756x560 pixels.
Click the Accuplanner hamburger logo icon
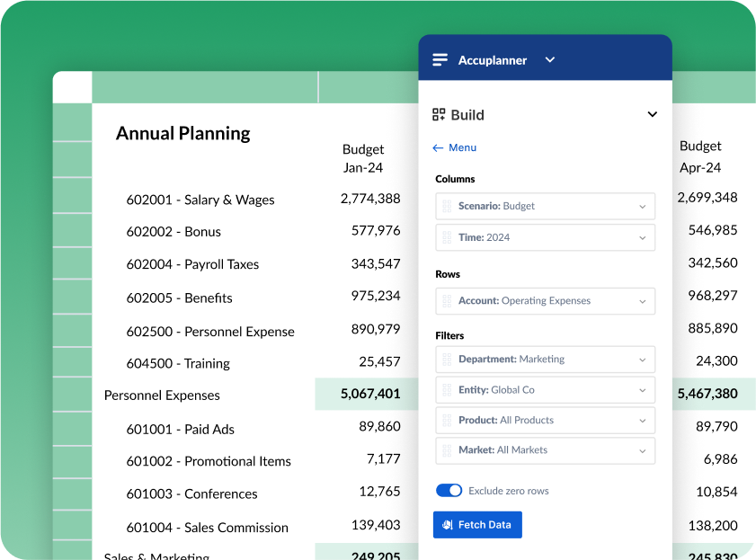point(440,60)
